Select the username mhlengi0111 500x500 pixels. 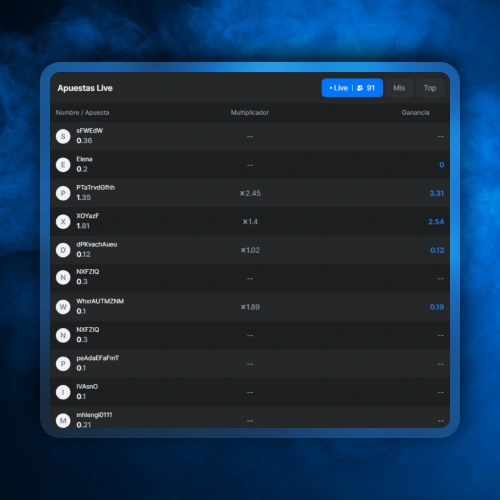[x=94, y=415]
